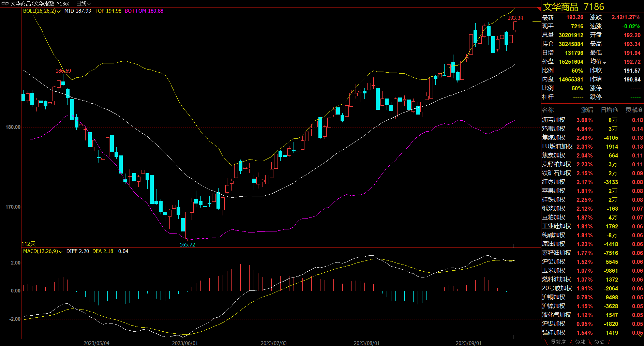The width and height of the screenshot is (644, 346).
Task: Open the MACD(12,26,9) indicator dropdown
Action: tap(43, 251)
